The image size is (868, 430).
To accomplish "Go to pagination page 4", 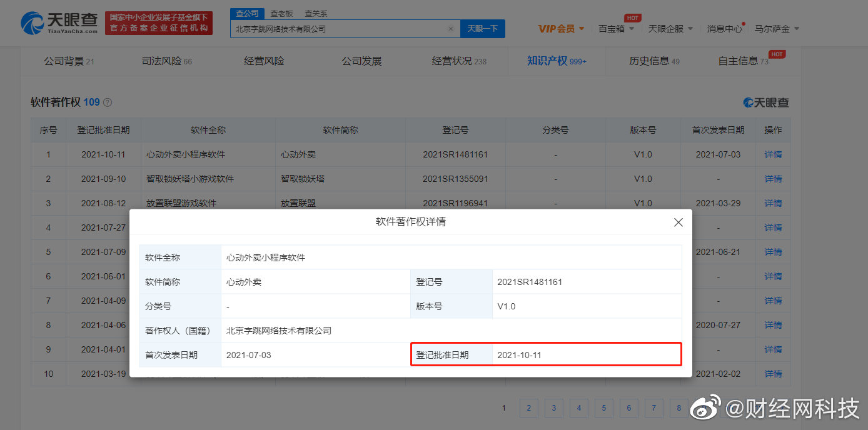I will tap(578, 408).
